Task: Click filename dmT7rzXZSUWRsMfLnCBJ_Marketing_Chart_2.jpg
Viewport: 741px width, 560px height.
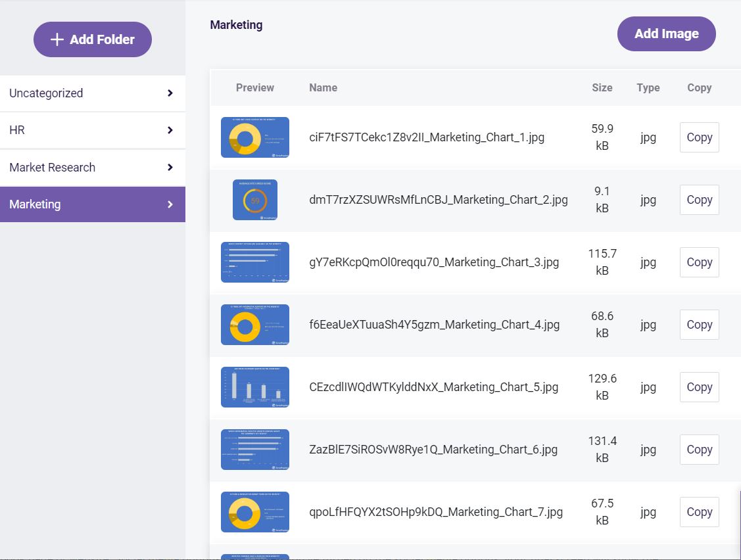Action: click(439, 200)
